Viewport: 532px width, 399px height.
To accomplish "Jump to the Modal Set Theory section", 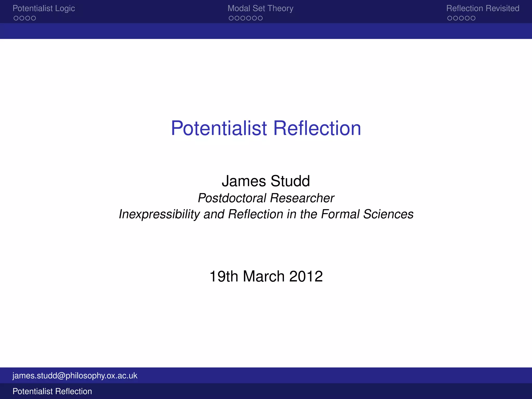I will [x=260, y=8].
